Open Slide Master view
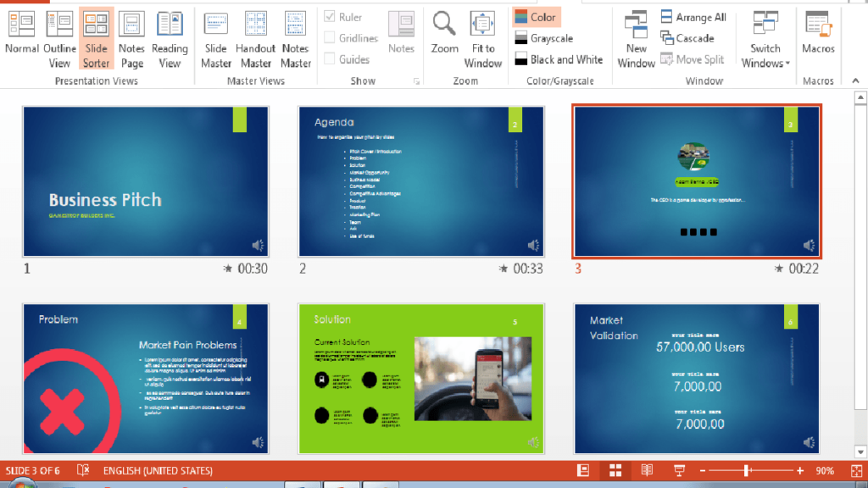This screenshot has width=868, height=488. (x=216, y=37)
